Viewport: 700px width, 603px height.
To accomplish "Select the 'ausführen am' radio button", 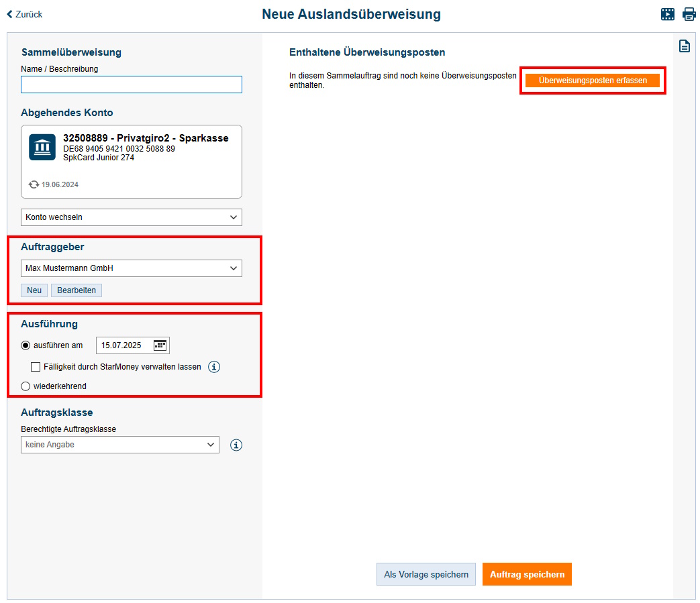I will coord(26,345).
